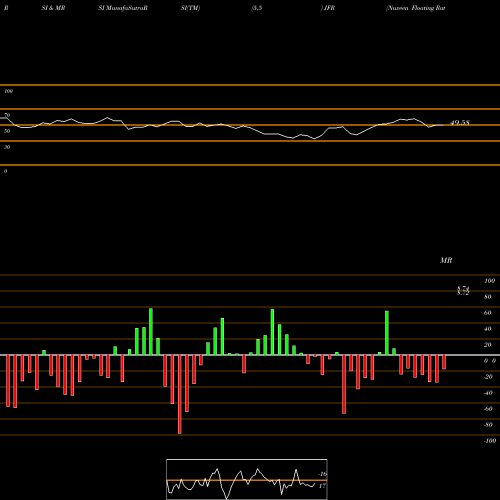The width and height of the screenshot is (500, 500).
Task: Click the 60 label on MR axis
Action: tap(488, 313)
